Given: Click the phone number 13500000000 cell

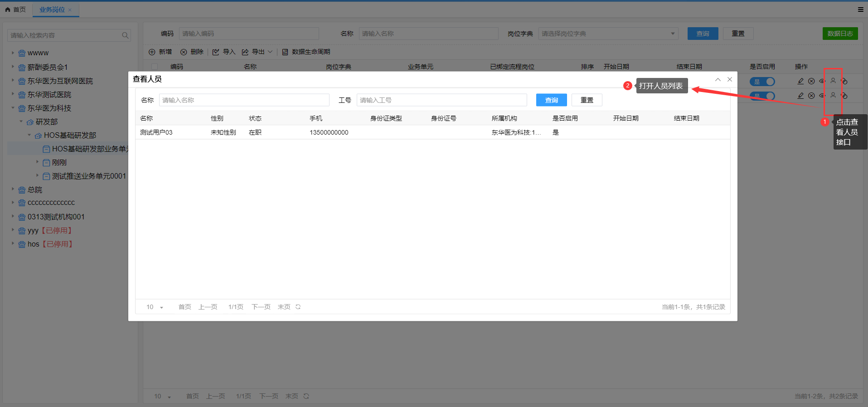Looking at the screenshot, I should point(329,132).
